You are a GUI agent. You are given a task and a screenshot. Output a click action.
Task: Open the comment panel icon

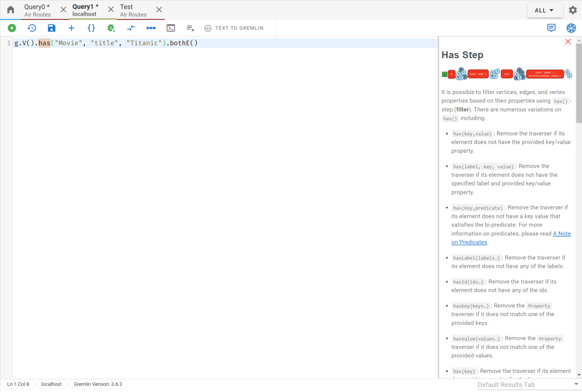[x=551, y=28]
